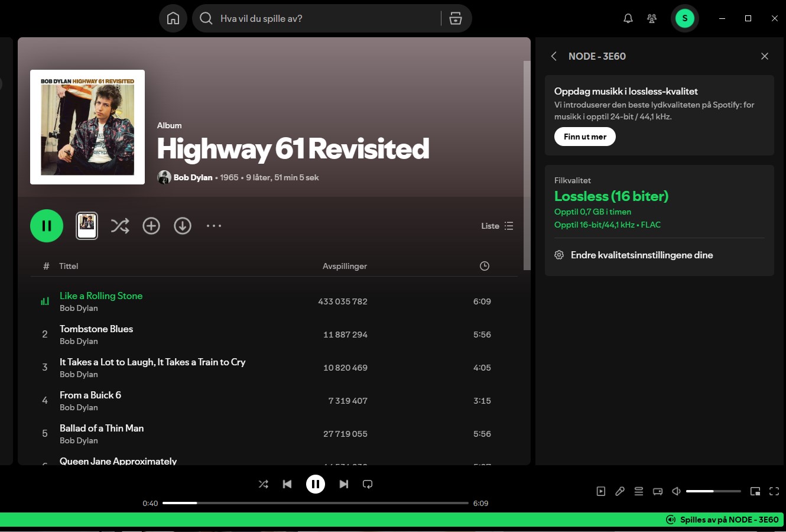Screen dimensions: 786x532
Task: Open the 'Liste' view options dropdown
Action: 497,226
